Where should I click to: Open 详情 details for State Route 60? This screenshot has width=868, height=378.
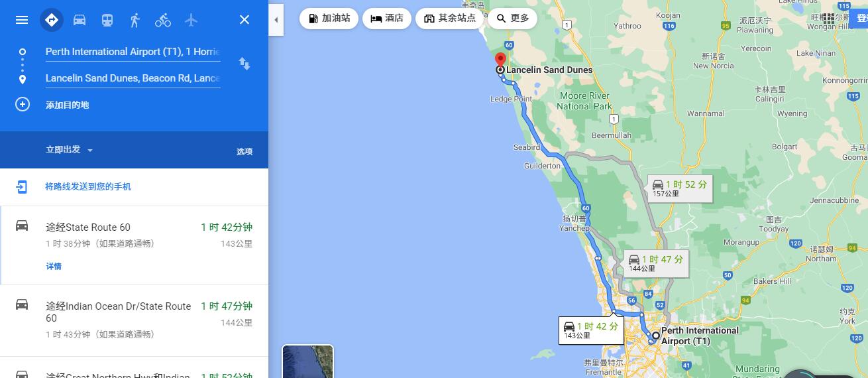pos(54,266)
